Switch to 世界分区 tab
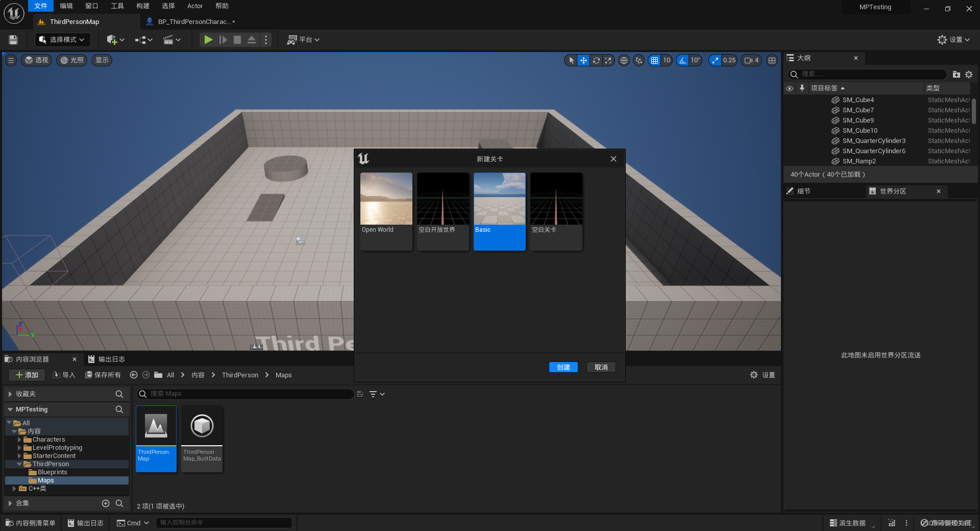Viewport: 980px width, 531px height. click(x=906, y=191)
